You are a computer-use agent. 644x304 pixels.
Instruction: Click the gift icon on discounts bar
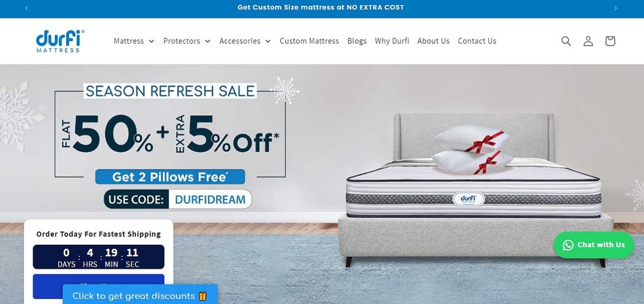[x=202, y=296]
